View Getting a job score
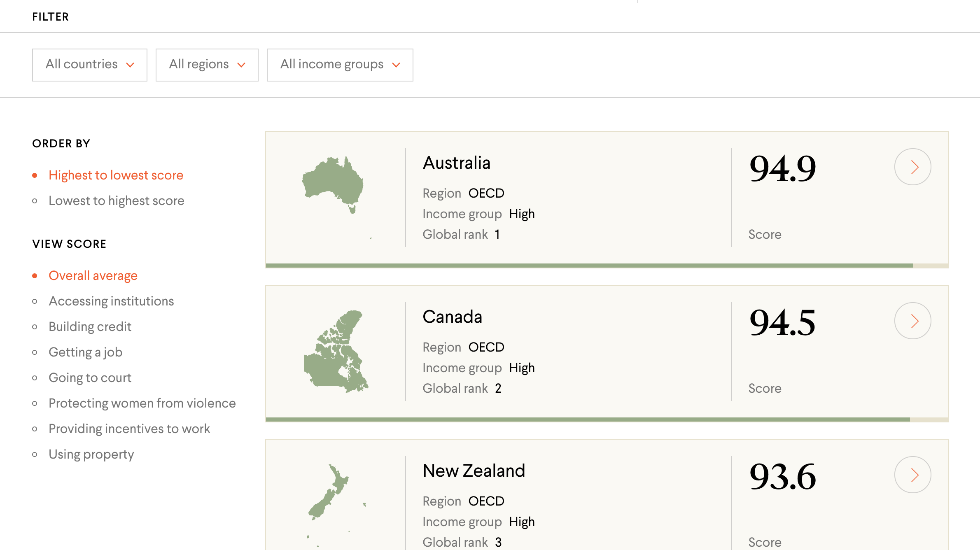Image resolution: width=980 pixels, height=550 pixels. click(x=85, y=352)
